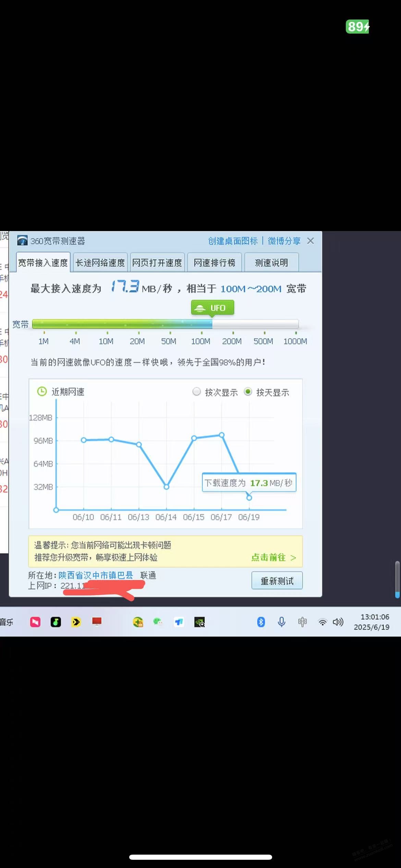
Task: Open WeChat from the taskbar
Action: [158, 622]
